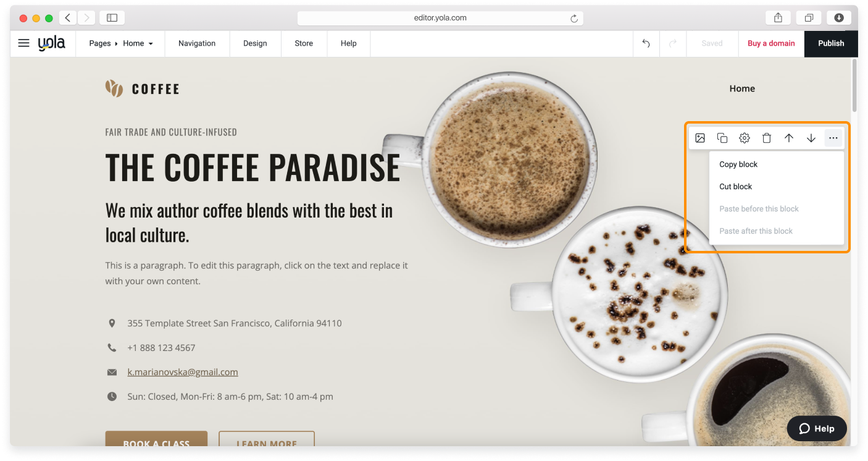The height and width of the screenshot is (461, 868).
Task: Duplicate block using the copy icon
Action: tap(722, 138)
